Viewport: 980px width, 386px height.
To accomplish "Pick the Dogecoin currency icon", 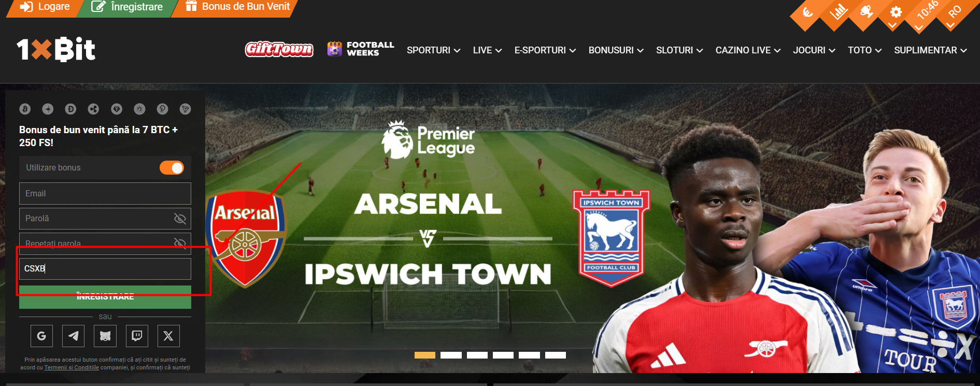I will 70,109.
